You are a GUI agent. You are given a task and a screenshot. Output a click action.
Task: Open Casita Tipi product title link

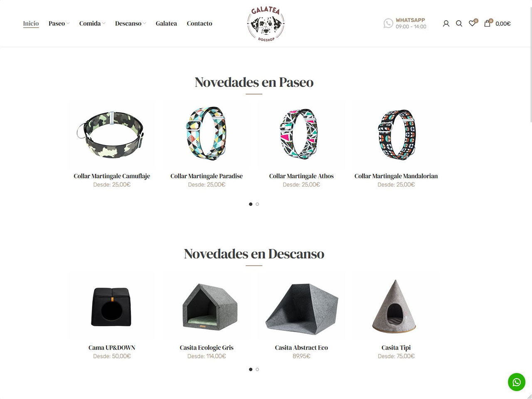click(x=396, y=348)
